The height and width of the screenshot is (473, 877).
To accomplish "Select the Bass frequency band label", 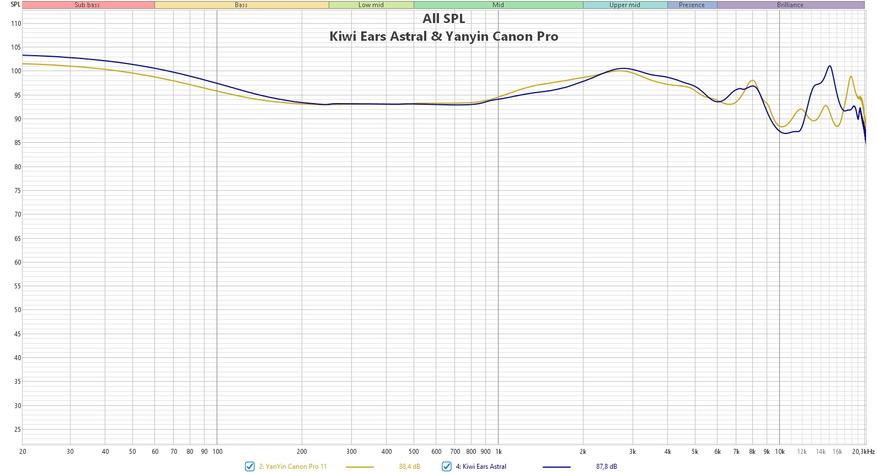I will tap(242, 5).
